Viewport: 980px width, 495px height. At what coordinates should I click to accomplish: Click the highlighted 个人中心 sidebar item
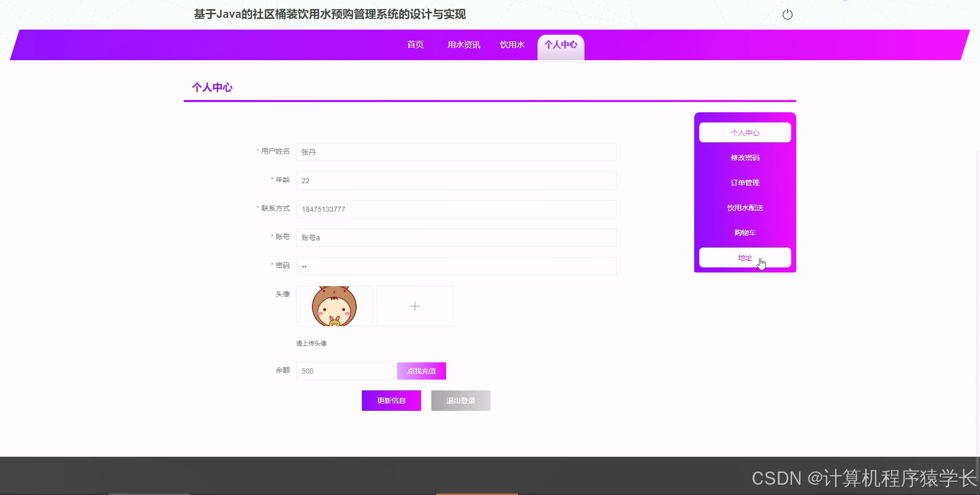point(745,132)
